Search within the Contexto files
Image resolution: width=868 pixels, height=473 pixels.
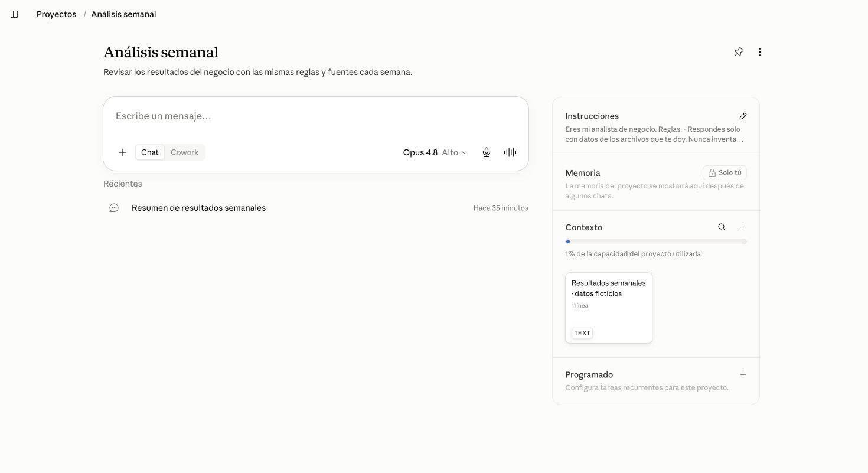tap(722, 227)
